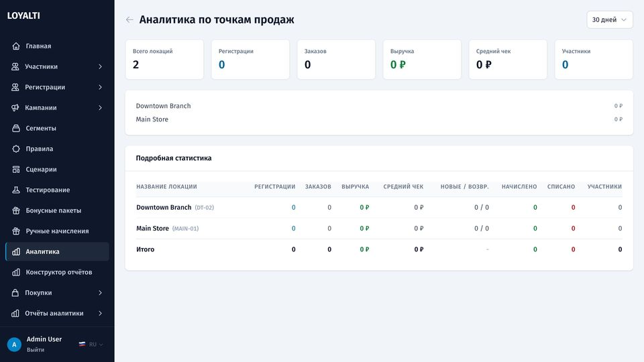Click the back arrow beside page title
This screenshot has width=644, height=362.
129,19
